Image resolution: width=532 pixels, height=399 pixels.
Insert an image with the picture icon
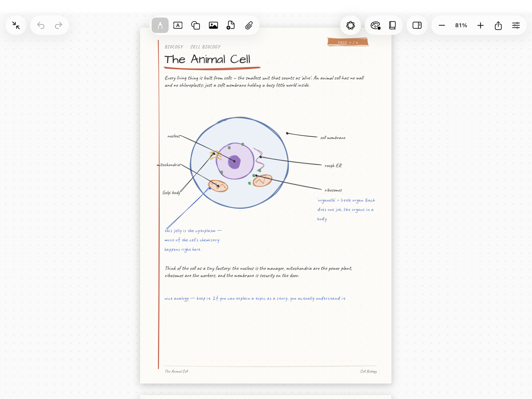coord(213,25)
